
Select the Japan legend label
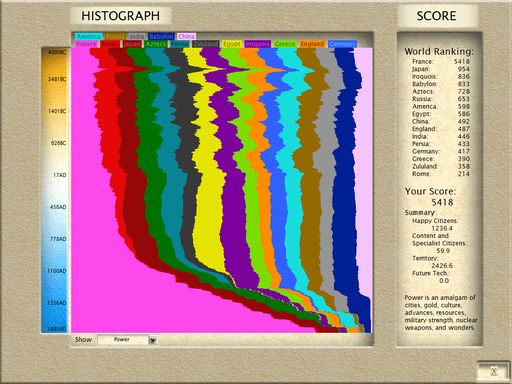pos(132,44)
